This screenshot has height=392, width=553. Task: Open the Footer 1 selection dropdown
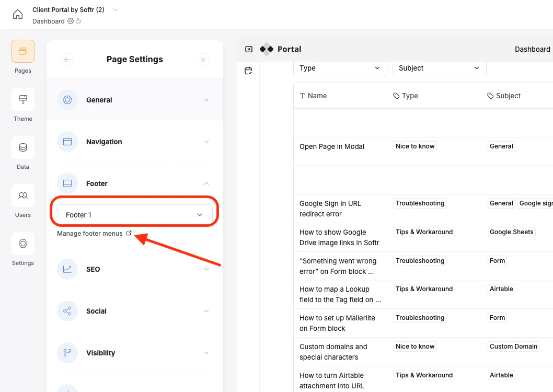(x=135, y=215)
